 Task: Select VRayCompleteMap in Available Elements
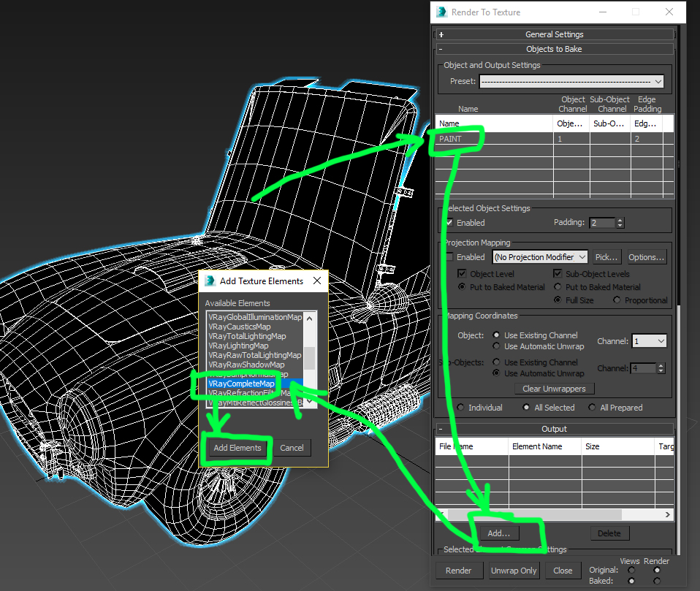(x=241, y=384)
